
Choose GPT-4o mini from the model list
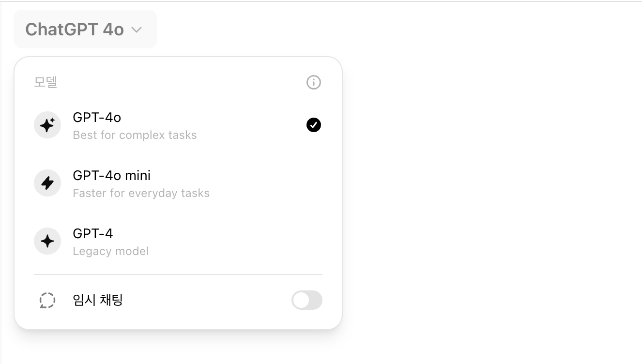click(178, 183)
